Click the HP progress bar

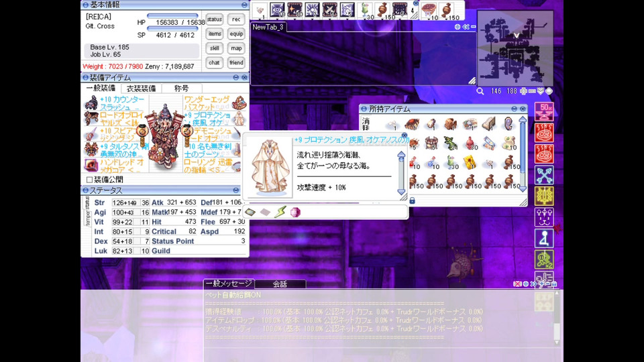[172, 16]
